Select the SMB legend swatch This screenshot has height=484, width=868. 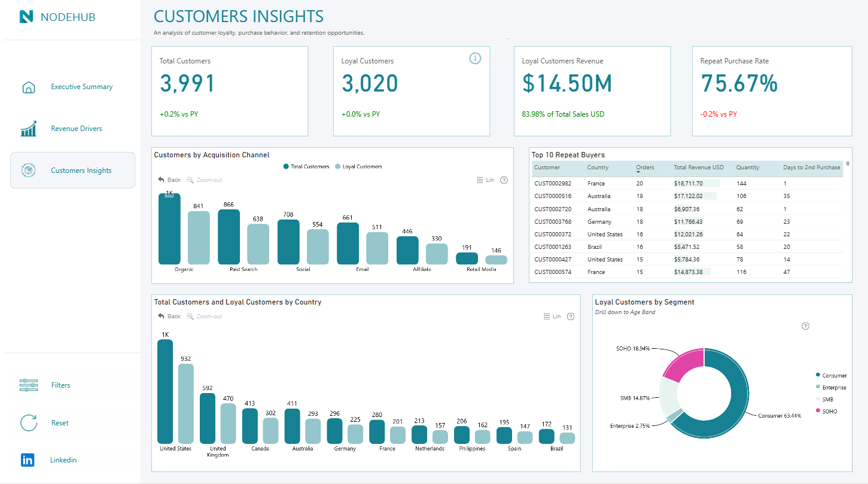point(818,399)
